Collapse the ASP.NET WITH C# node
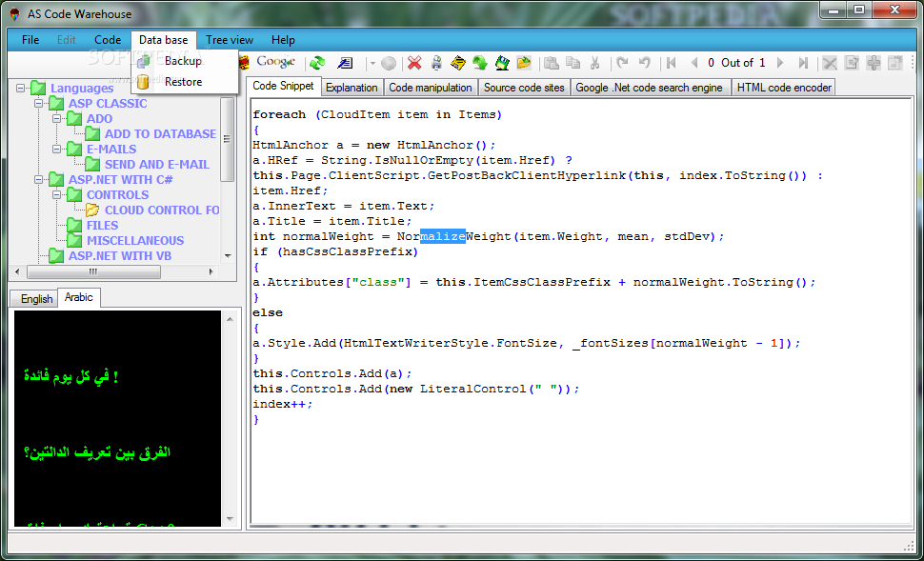This screenshot has width=924, height=561. [39, 180]
